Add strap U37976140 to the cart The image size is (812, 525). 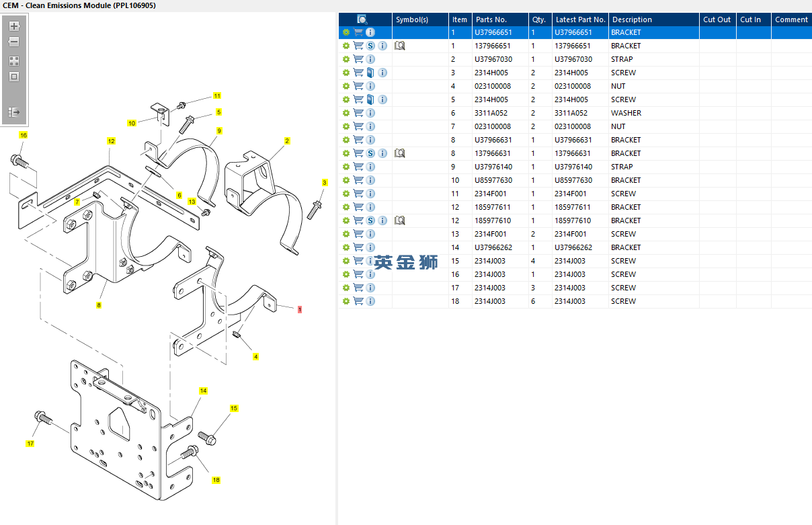point(358,167)
